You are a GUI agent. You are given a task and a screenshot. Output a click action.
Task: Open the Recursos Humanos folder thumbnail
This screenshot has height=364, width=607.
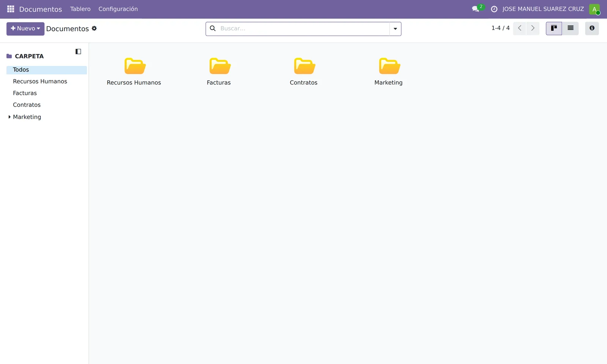pos(135,66)
